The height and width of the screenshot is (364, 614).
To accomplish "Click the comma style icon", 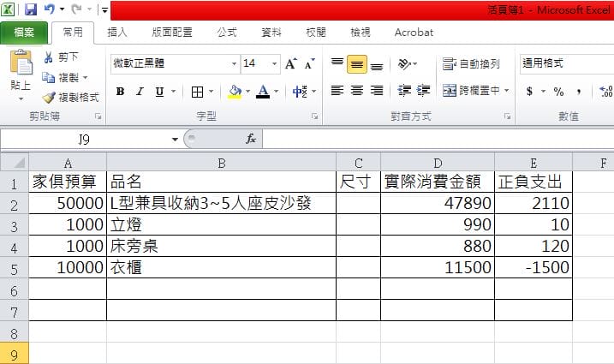I will tap(579, 92).
